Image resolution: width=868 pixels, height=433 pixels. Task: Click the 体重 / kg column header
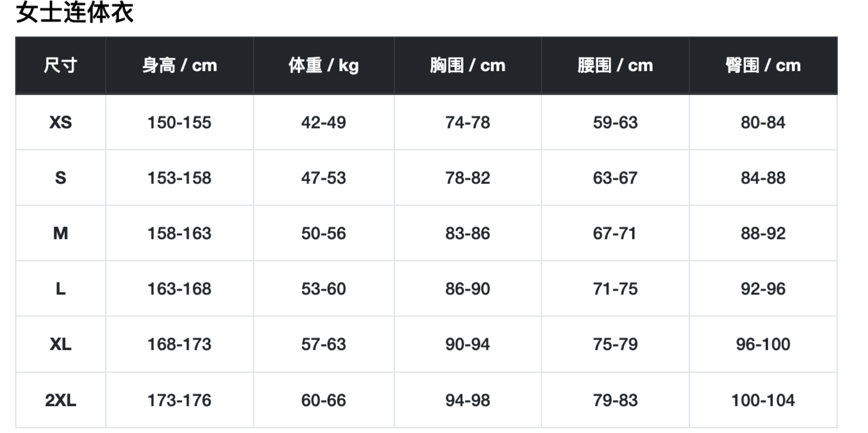pyautogui.click(x=324, y=65)
